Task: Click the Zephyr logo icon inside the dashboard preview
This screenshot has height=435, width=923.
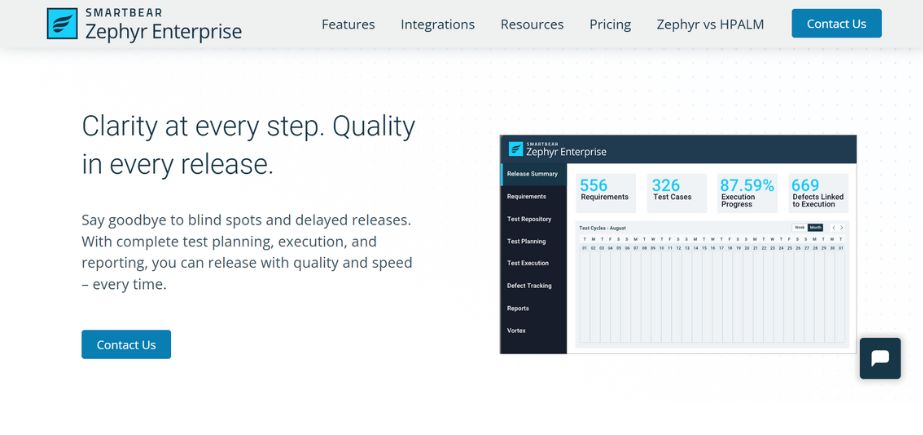Action: 516,149
